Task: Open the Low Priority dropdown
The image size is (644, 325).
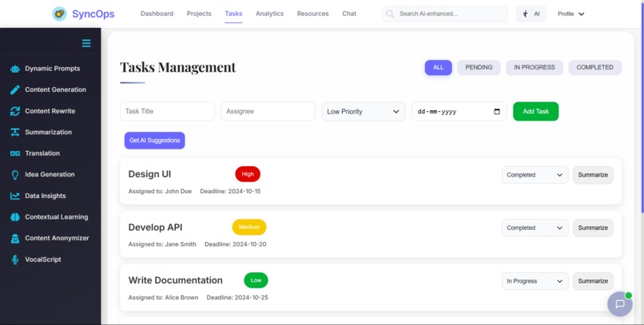Action: 364,112
